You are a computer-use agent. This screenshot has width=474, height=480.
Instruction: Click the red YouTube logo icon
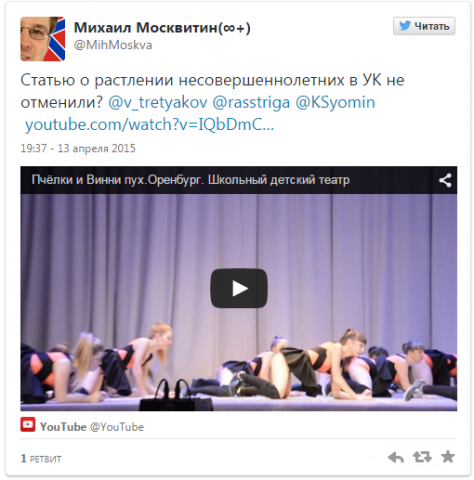click(x=28, y=425)
